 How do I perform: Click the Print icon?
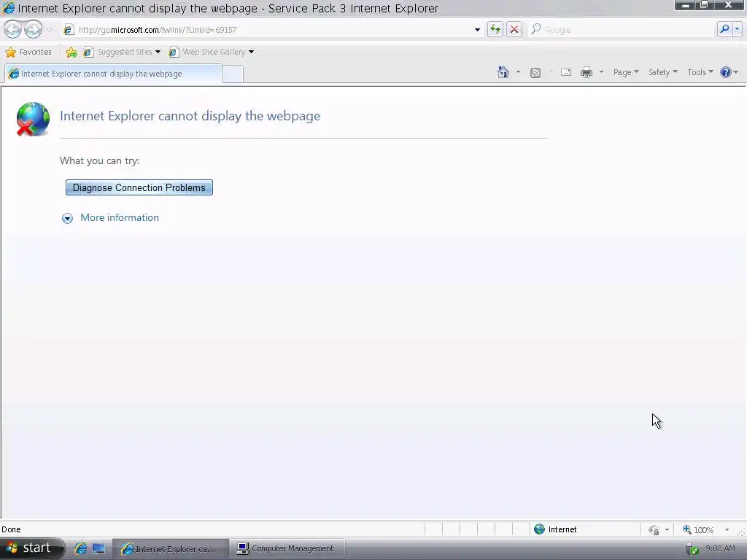587,72
